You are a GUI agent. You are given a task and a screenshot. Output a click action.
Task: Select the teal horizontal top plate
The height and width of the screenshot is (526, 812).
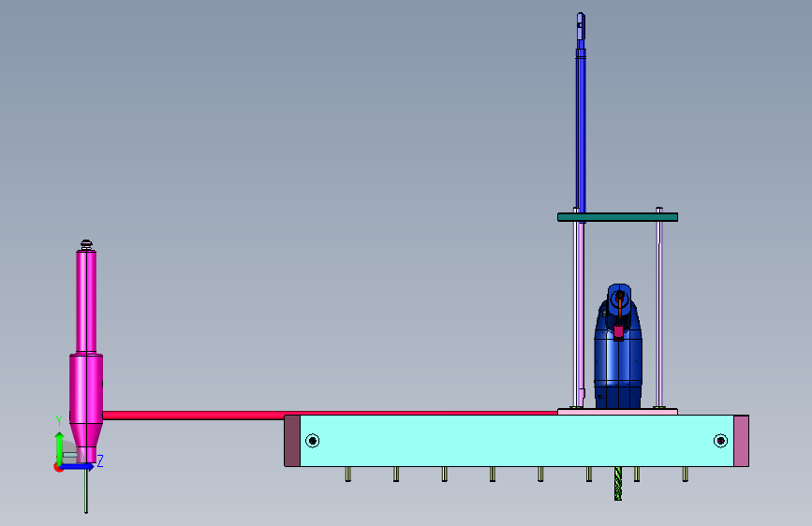(617, 217)
